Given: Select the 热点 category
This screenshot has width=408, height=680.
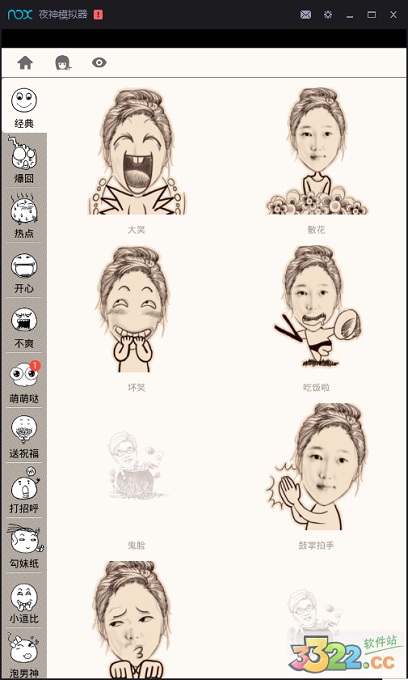Looking at the screenshot, I should coord(24,216).
